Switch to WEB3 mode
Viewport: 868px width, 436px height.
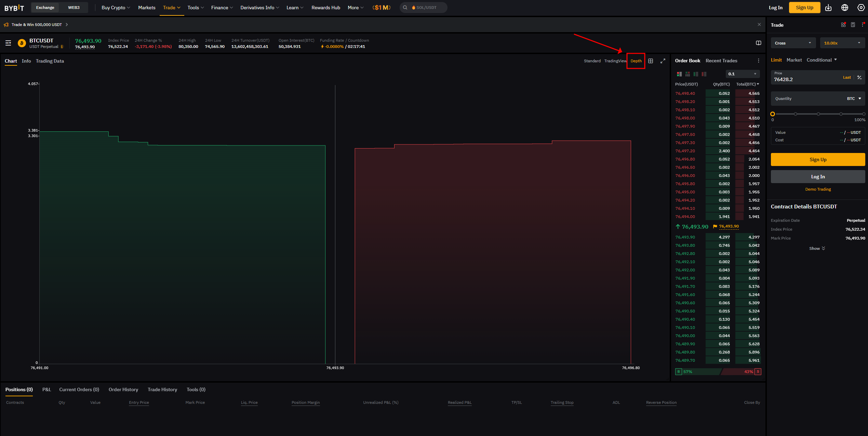tap(74, 8)
